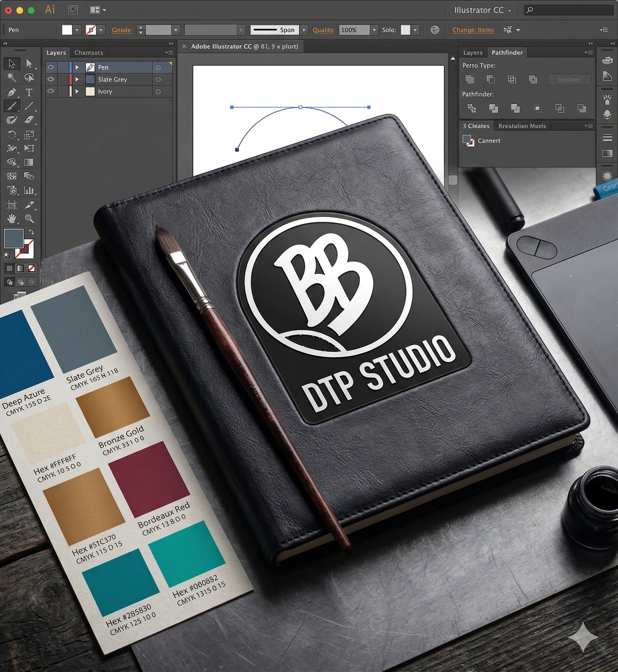Screen dimensions: 618x672
Task: Open the stroke color dropdown in control bar
Action: [x=101, y=30]
